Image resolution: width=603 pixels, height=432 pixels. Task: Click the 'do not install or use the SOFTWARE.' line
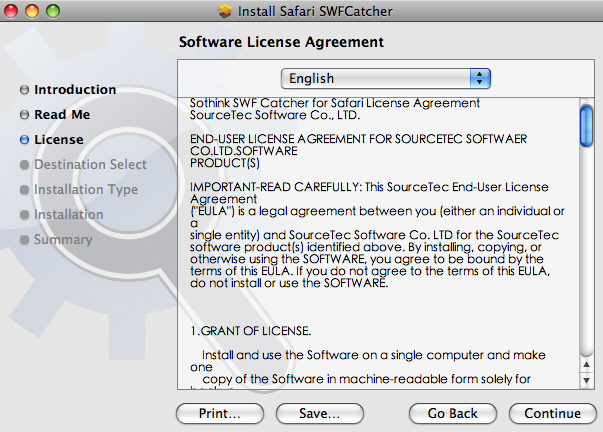point(289,283)
